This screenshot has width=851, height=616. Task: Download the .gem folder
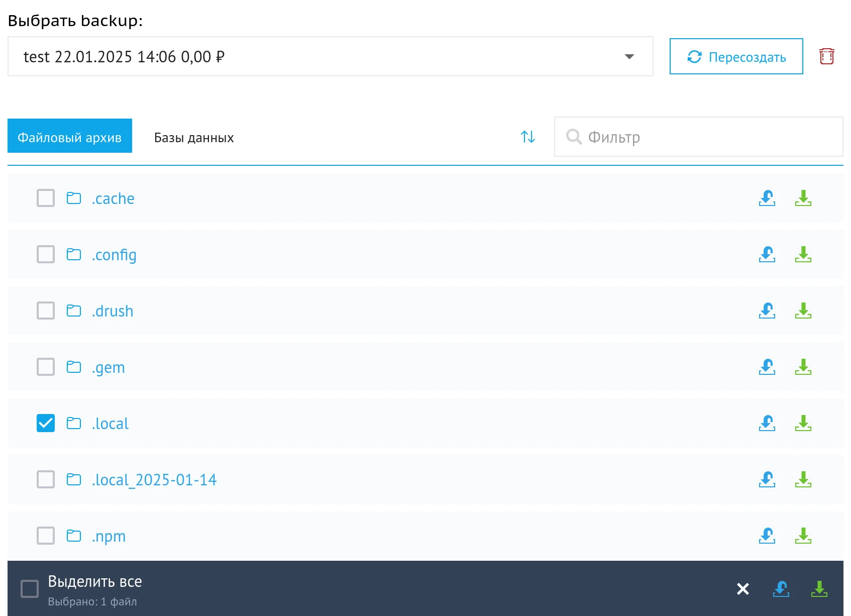pyautogui.click(x=803, y=367)
